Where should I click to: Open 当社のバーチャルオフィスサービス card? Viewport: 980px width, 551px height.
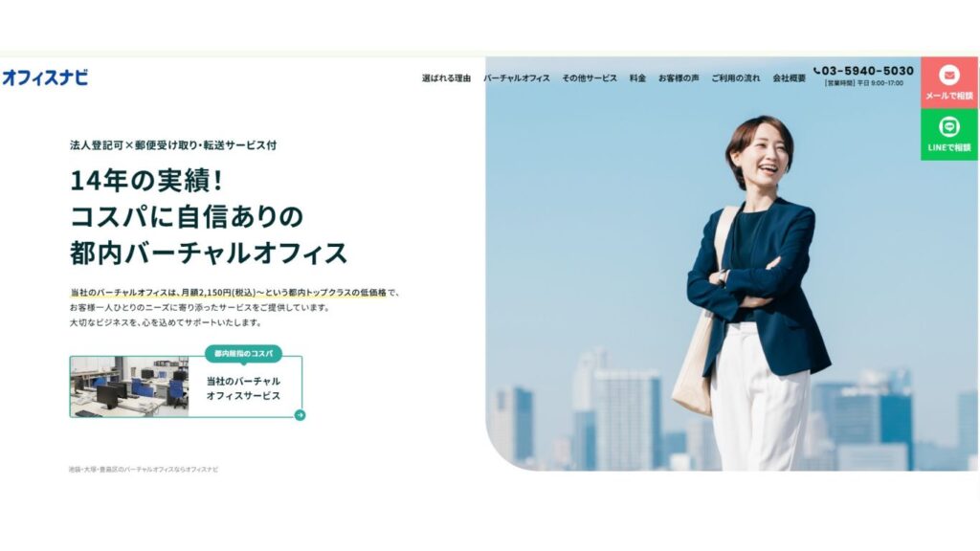click(x=187, y=386)
